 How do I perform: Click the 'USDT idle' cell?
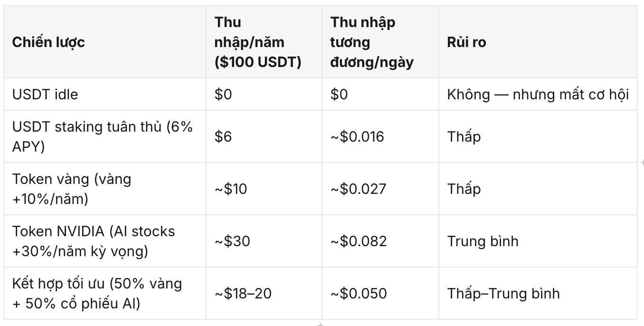105,94
